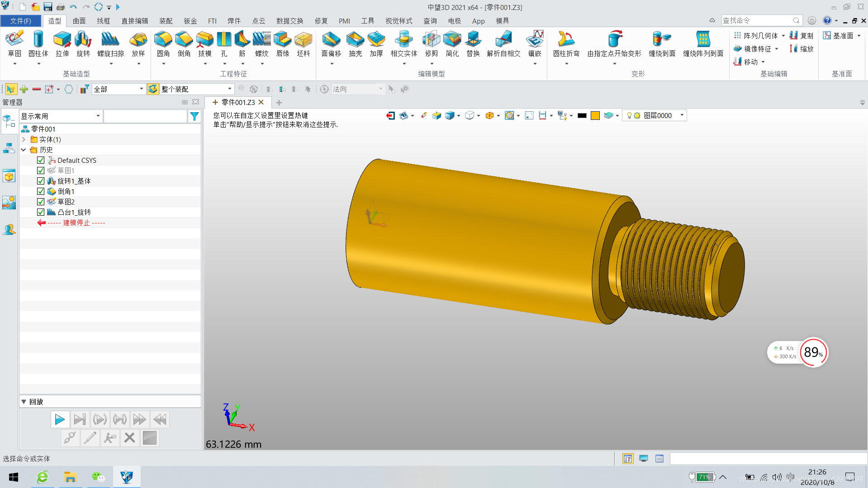Toggle the Default CSYS checkbox
The image size is (868, 488).
tap(41, 160)
